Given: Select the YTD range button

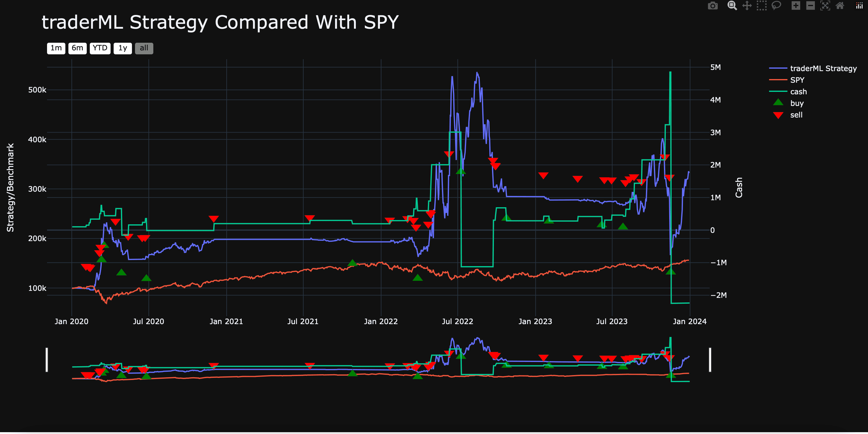Looking at the screenshot, I should 100,48.
